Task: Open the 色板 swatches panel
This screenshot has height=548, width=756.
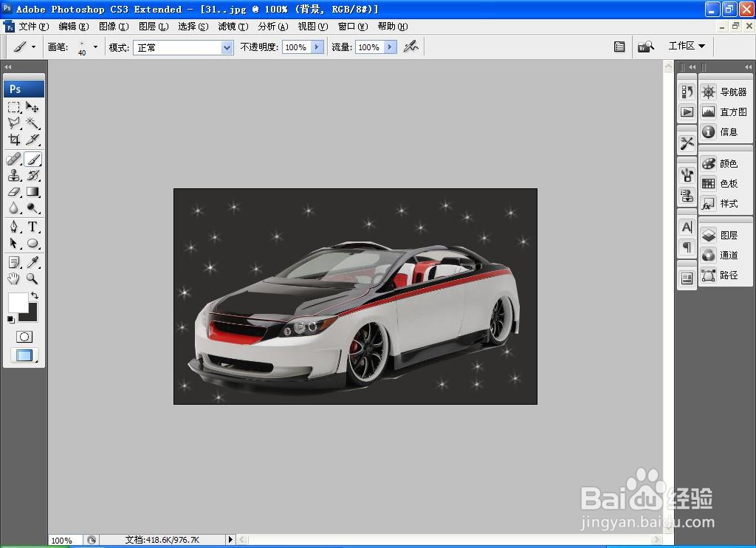Action: [725, 183]
